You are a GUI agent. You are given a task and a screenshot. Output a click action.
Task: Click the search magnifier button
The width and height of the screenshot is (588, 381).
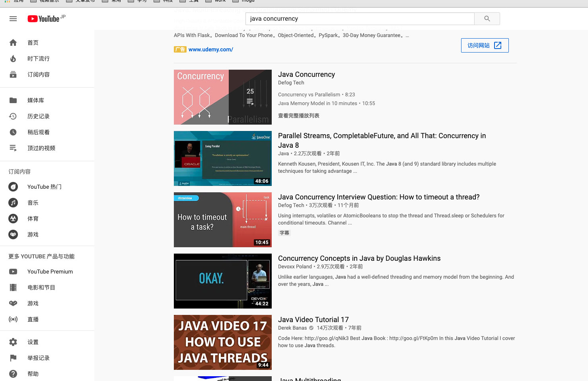click(487, 19)
